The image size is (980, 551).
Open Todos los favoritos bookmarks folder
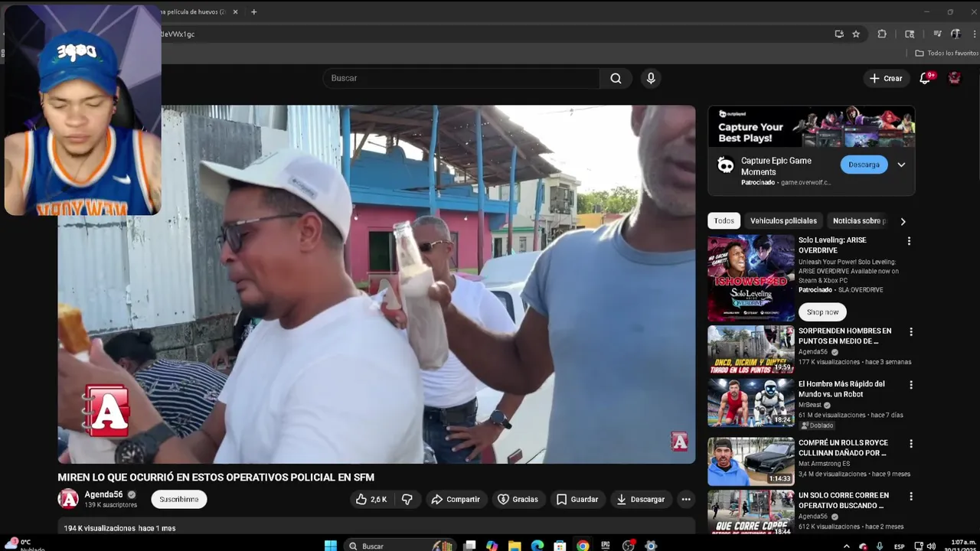click(x=946, y=54)
